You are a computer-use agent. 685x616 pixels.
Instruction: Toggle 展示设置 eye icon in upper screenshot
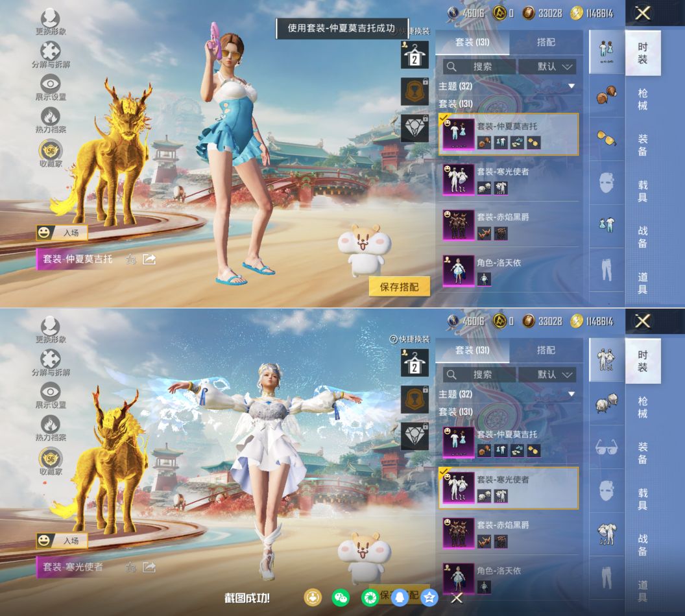[x=51, y=84]
